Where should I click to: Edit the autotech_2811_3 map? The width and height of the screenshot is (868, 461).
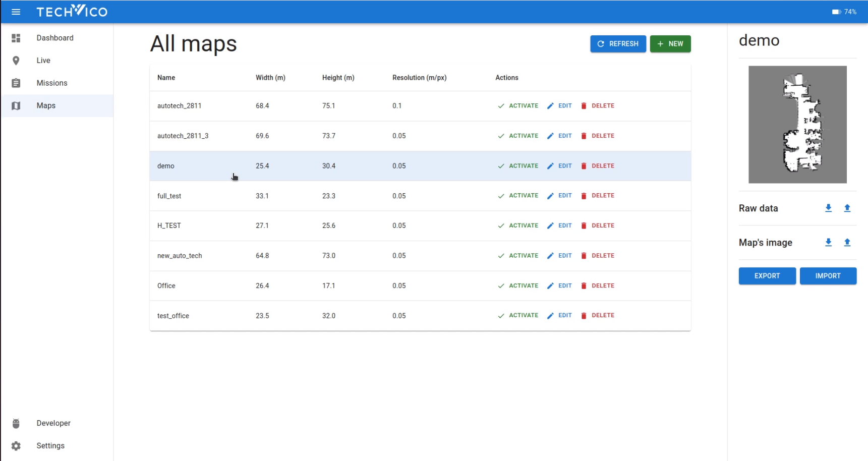(x=559, y=136)
